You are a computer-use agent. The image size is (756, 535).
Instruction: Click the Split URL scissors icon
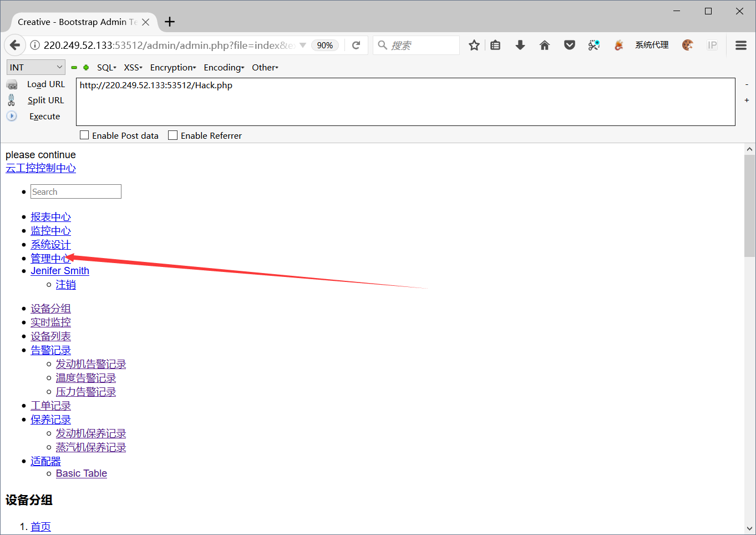pyautogui.click(x=12, y=100)
